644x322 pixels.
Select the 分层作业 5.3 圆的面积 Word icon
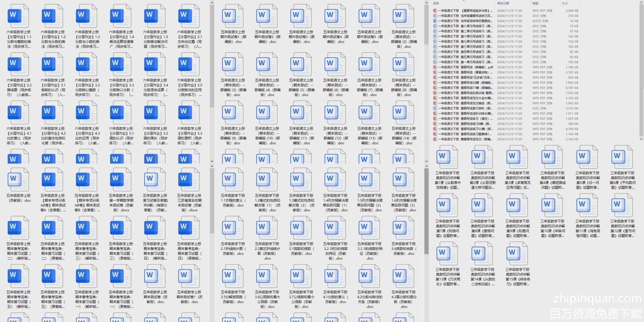click(x=189, y=112)
